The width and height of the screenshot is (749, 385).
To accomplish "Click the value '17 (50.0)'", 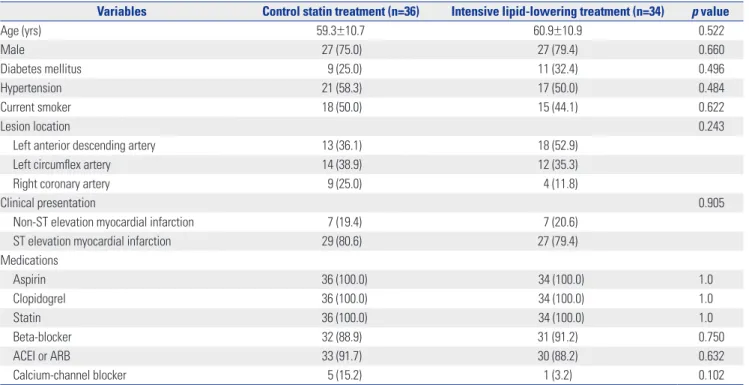I will point(558,88).
